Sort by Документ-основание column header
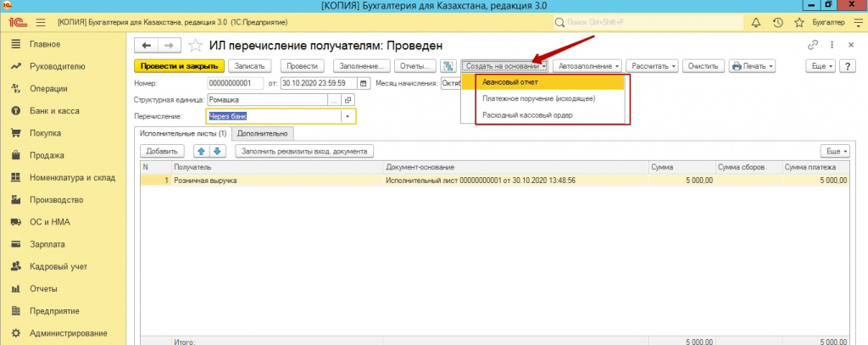 tap(516, 167)
